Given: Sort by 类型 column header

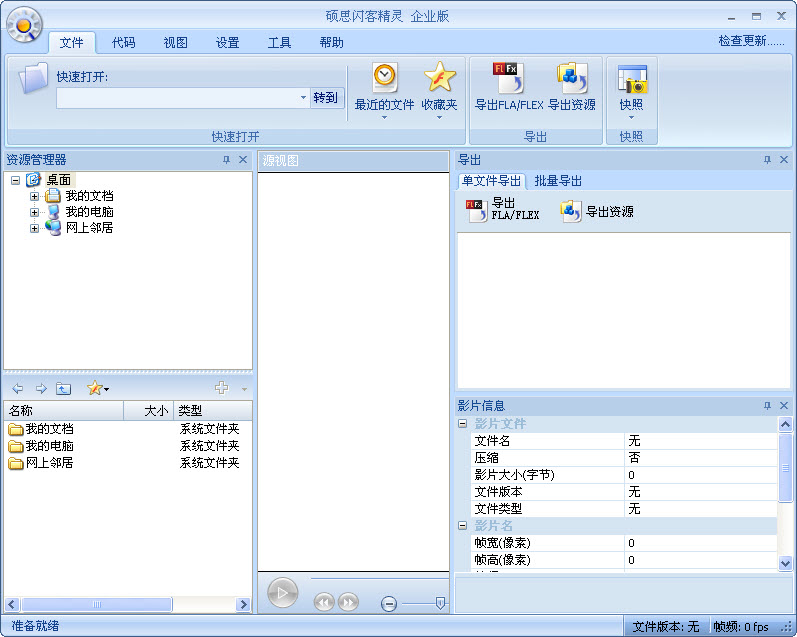Looking at the screenshot, I should tap(213, 410).
